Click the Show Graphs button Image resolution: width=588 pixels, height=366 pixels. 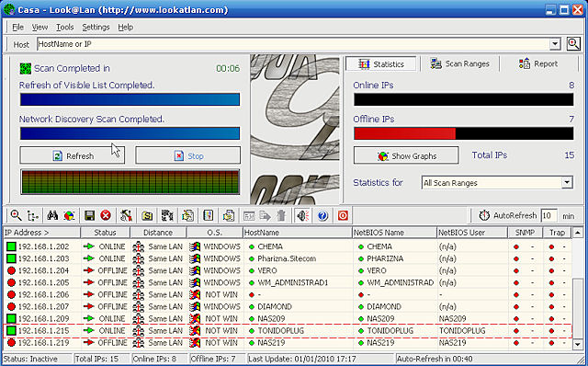pos(406,155)
